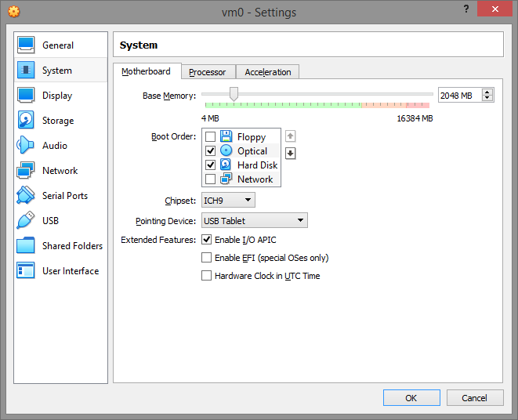The height and width of the screenshot is (420, 518).
Task: Toggle the Enable EFI checkbox
Action: pos(207,258)
